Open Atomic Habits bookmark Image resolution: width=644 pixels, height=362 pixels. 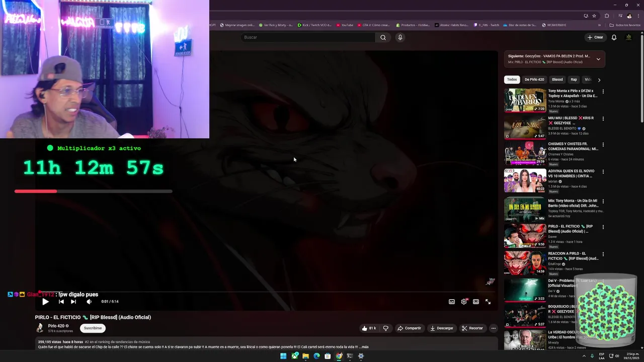(451, 25)
